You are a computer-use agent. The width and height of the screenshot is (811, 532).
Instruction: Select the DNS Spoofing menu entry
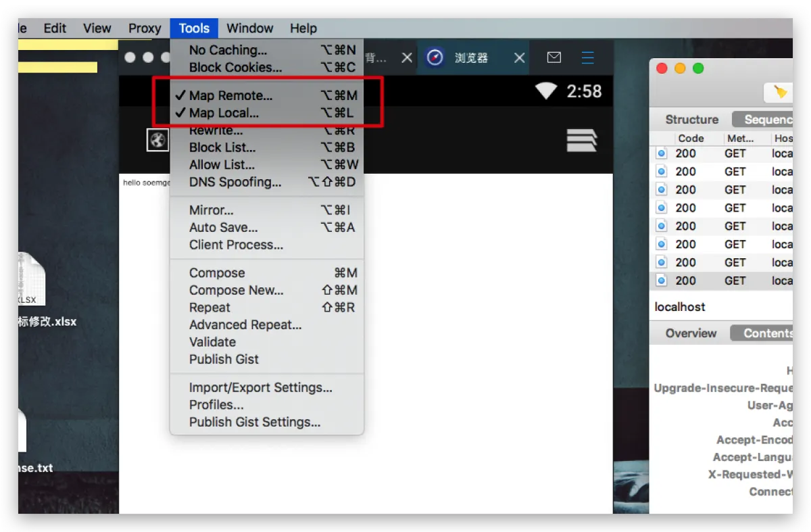pyautogui.click(x=235, y=183)
